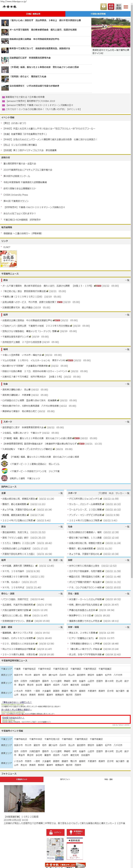Click the お歳暮 冬ギフト banner

click(x=8, y=259)
